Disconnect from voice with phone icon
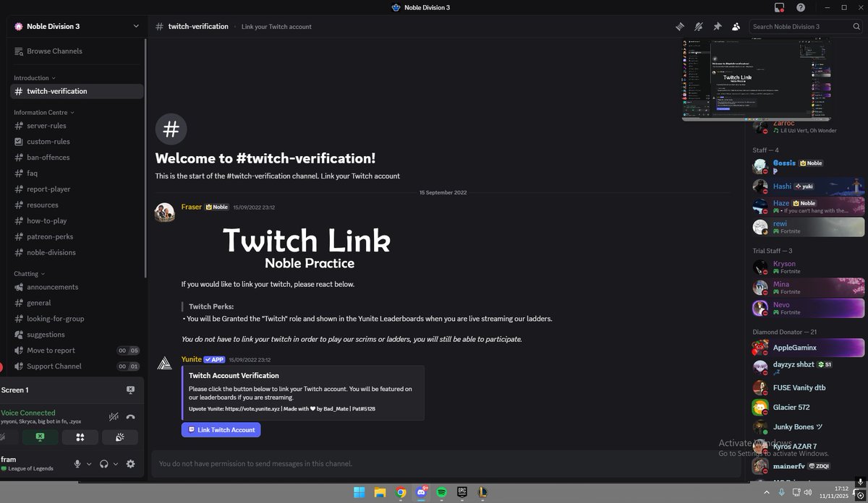Image resolution: width=868 pixels, height=503 pixels. click(130, 416)
